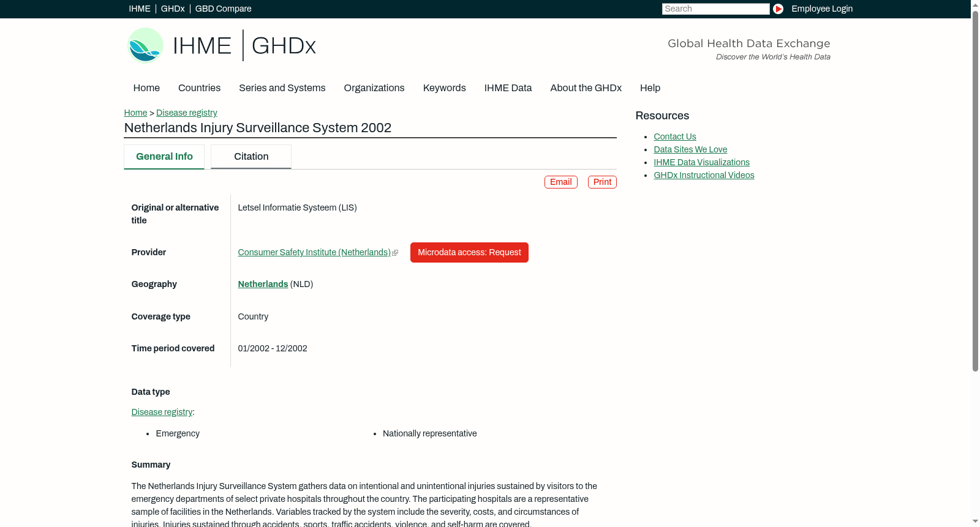The width and height of the screenshot is (980, 527).
Task: Open the About the GHDx menu
Action: tap(586, 88)
